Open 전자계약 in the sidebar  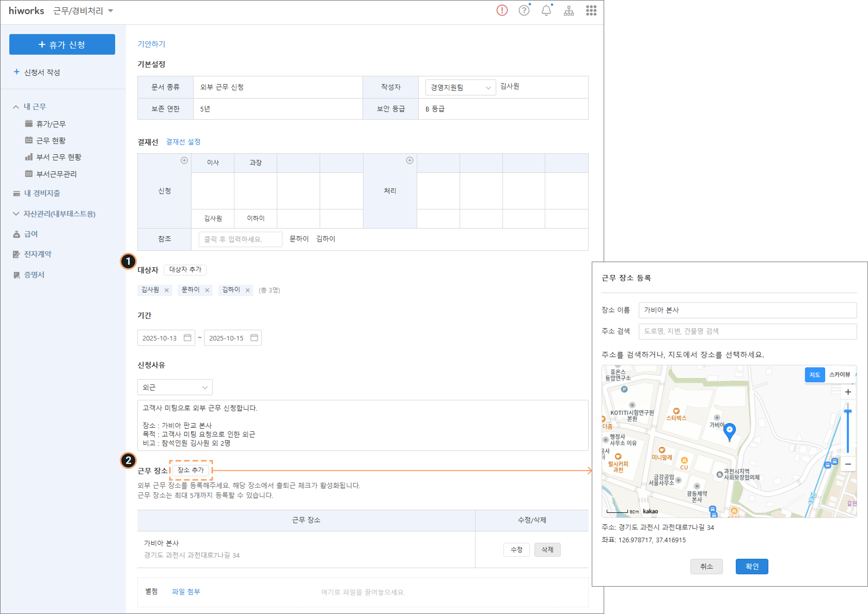(37, 254)
